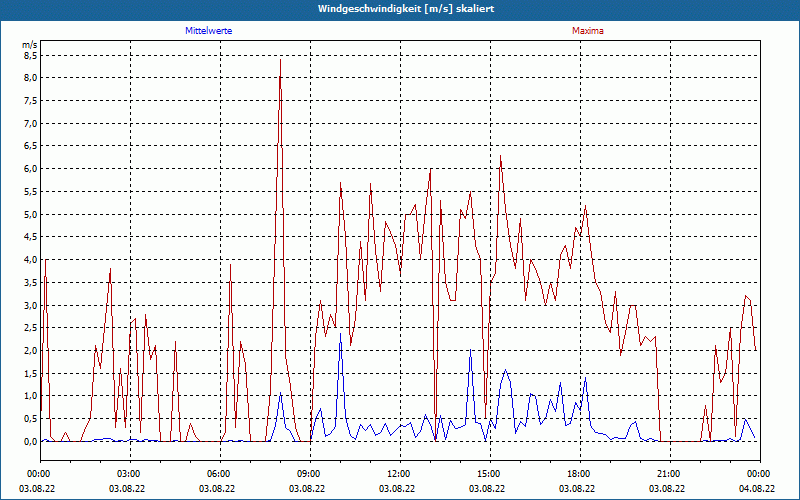The width and height of the screenshot is (800, 500).
Task: Select the 8,5 y-axis label
Action: (x=31, y=55)
